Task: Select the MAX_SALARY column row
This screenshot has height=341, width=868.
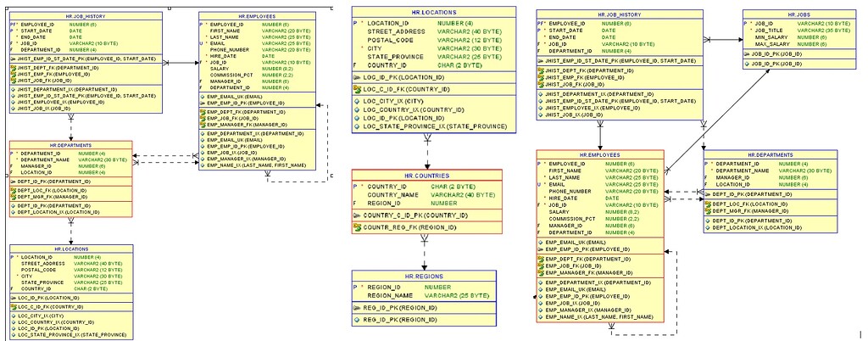Action: pyautogui.click(x=771, y=43)
